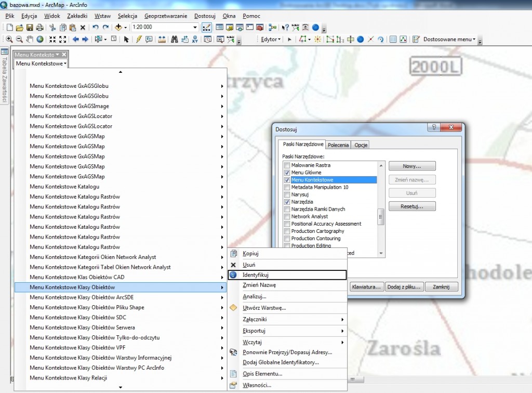
Task: Select Zmień Nazwę in the submenu
Action: click(x=288, y=285)
